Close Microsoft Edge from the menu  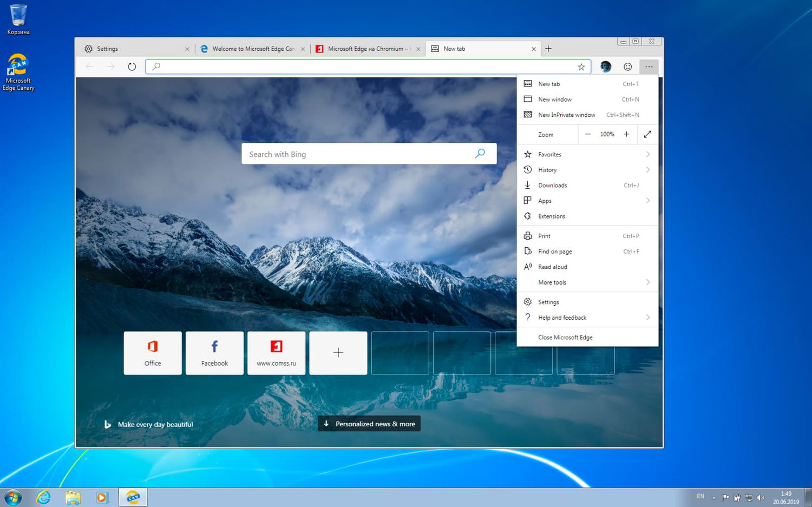[565, 337]
